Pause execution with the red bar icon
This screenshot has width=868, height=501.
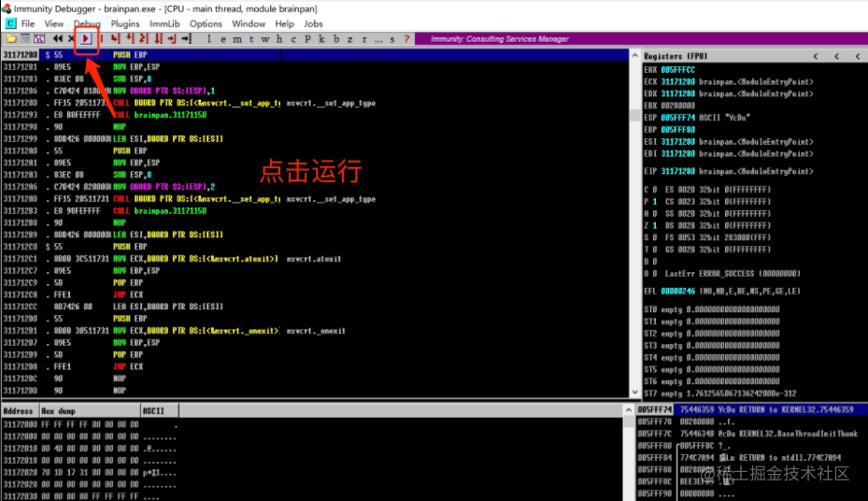[102, 38]
